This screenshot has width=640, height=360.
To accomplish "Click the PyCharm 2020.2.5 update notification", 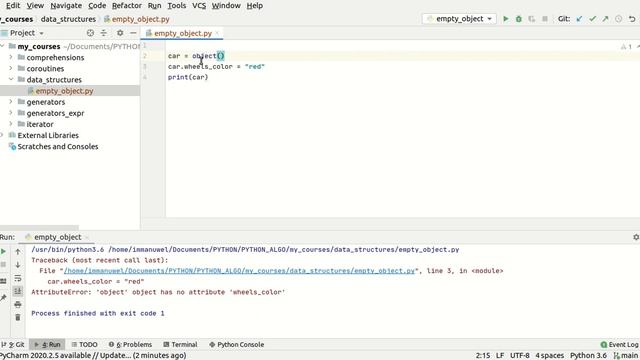I will point(93,356).
